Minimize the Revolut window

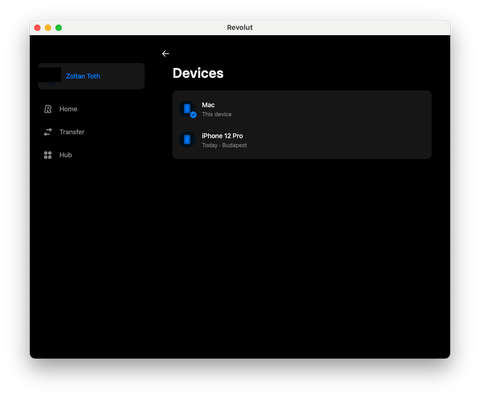[48, 28]
